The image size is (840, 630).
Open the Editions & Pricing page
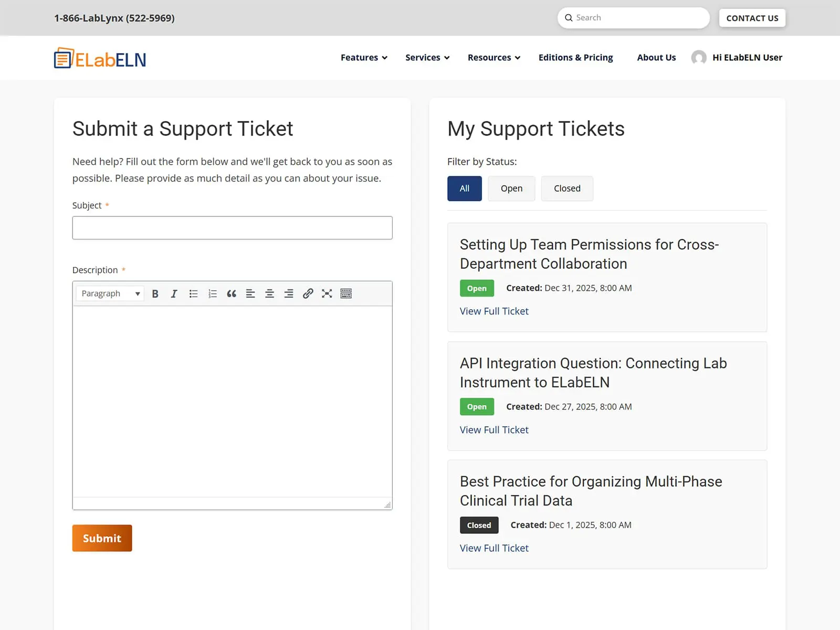pyautogui.click(x=575, y=57)
